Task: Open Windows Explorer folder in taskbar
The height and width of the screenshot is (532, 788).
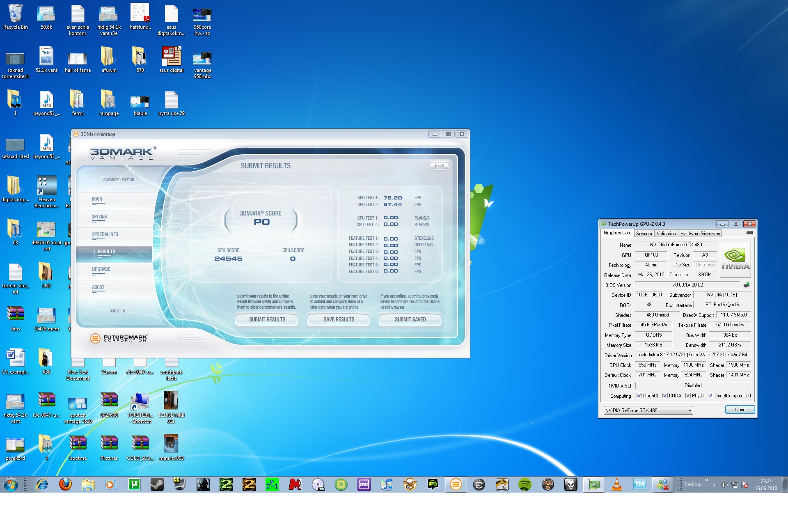Action: click(88, 485)
